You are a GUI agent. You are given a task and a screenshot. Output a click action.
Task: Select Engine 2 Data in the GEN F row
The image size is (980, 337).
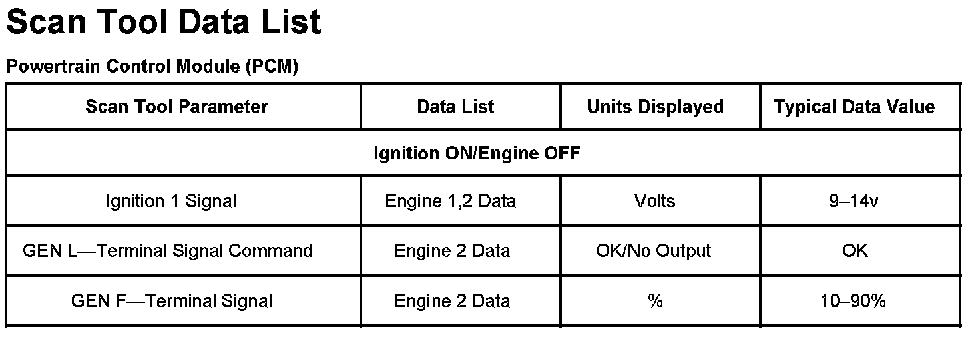coord(452,301)
